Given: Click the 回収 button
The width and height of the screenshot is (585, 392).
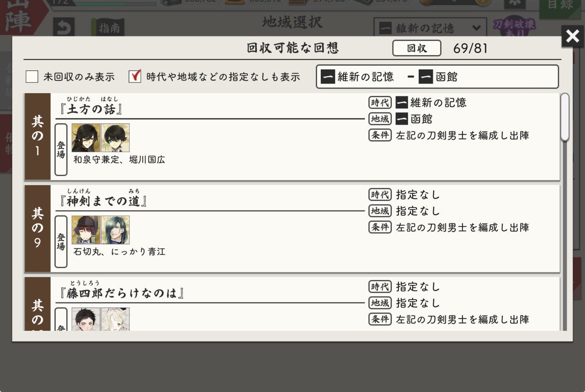Looking at the screenshot, I should [416, 48].
